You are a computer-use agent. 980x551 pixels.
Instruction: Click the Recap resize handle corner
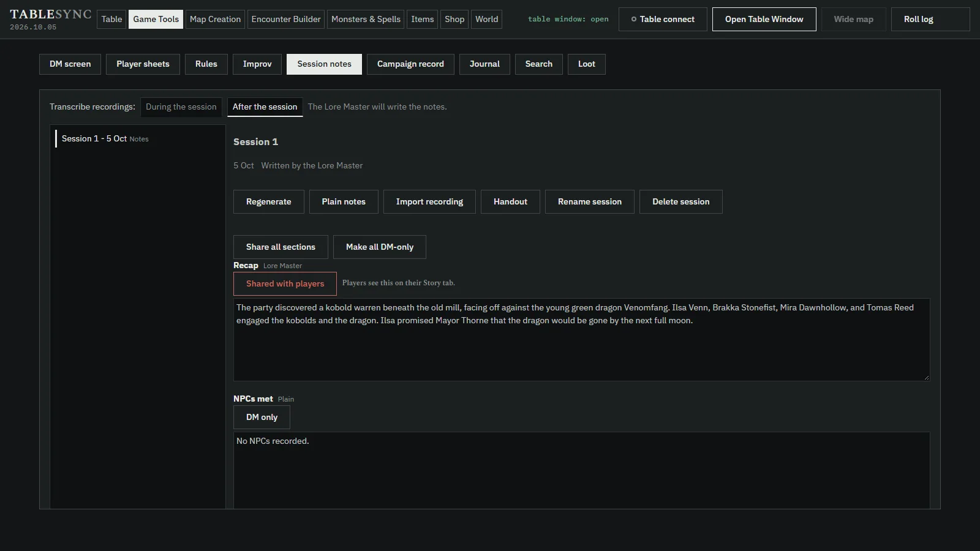click(926, 377)
